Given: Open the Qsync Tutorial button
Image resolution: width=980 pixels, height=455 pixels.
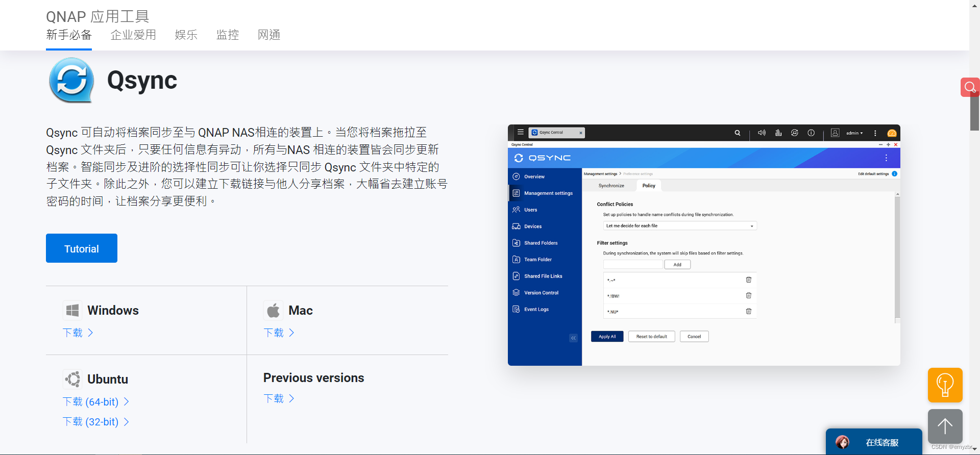Looking at the screenshot, I should [82, 248].
